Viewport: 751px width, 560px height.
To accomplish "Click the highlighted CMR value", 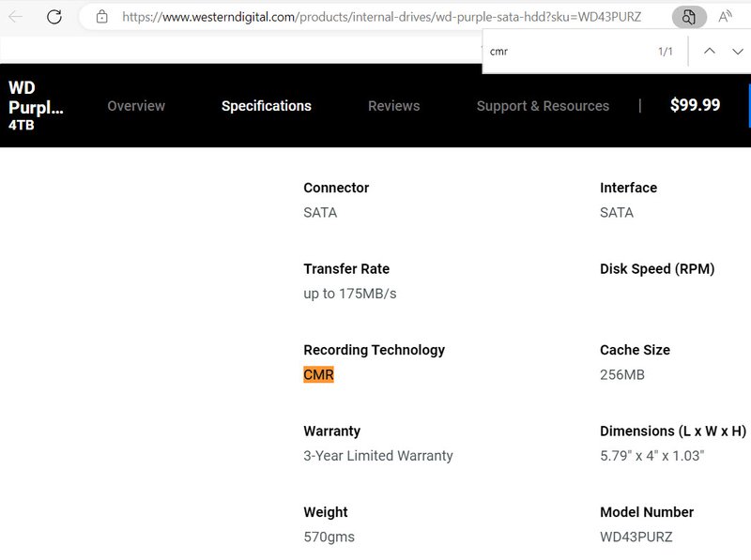I will (318, 374).
